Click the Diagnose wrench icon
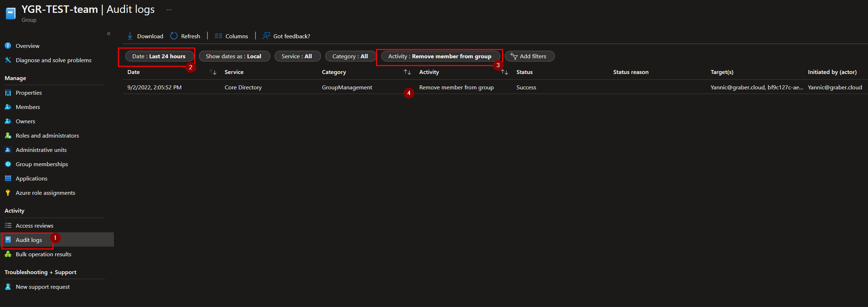Viewport: 868px width, 307px height. pyautogui.click(x=8, y=60)
